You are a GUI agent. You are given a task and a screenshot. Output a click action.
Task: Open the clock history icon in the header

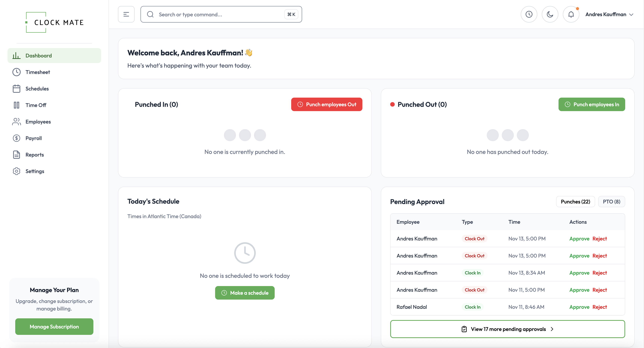pyautogui.click(x=529, y=14)
